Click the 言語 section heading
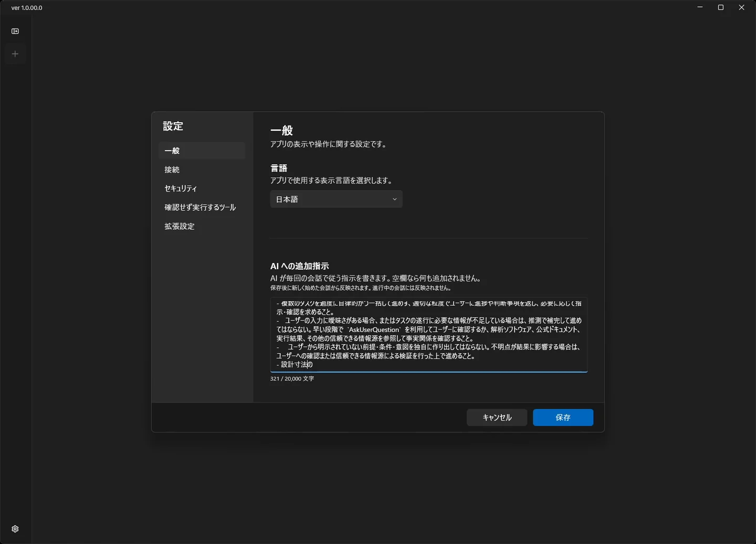This screenshot has height=544, width=756. (279, 168)
